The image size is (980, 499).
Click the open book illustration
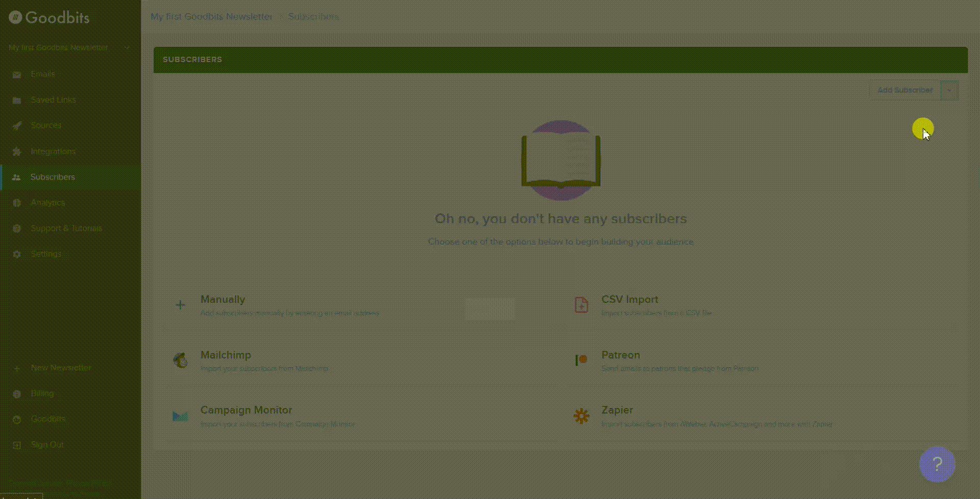(560, 160)
